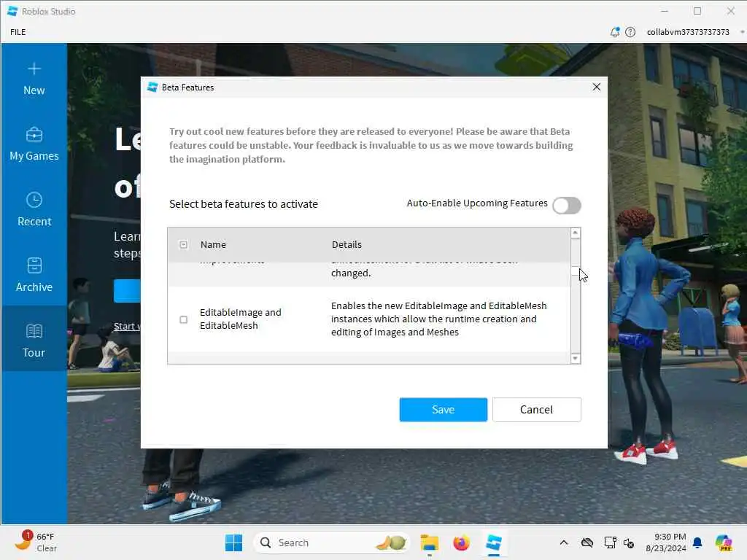Close the Beta Features dialog
Screen dimensions: 747x560
coord(597,87)
